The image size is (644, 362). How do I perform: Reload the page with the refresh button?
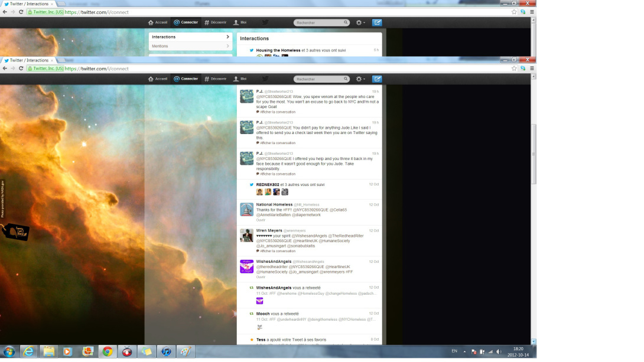[x=21, y=69]
